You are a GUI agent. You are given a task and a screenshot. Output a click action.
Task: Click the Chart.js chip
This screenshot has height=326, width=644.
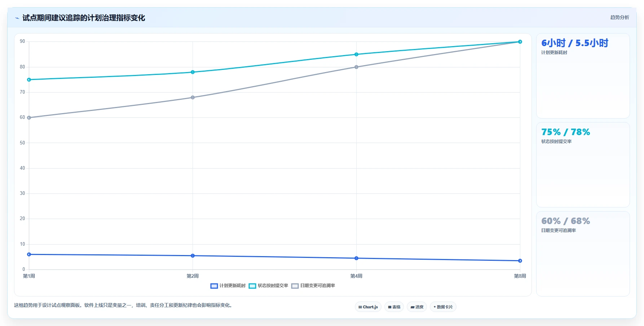pyautogui.click(x=368, y=307)
